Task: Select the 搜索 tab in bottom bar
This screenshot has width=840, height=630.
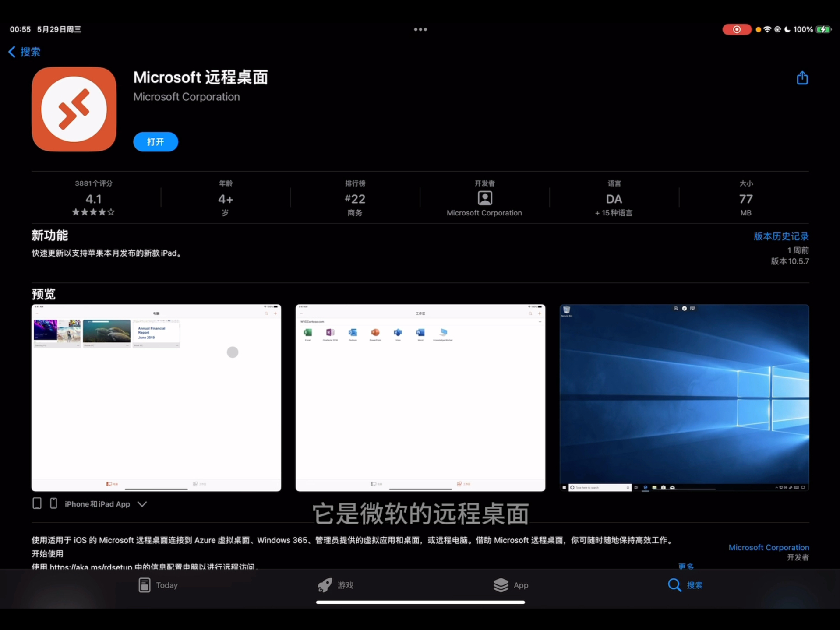Action: click(685, 585)
